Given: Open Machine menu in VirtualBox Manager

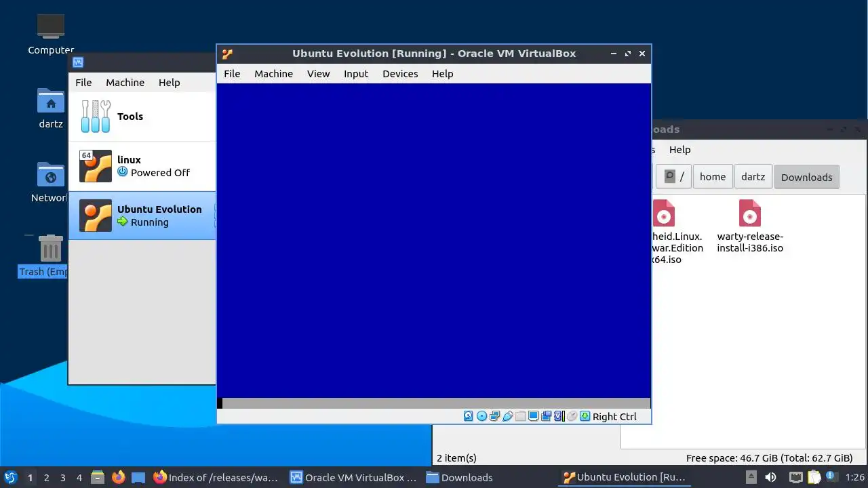Looking at the screenshot, I should [125, 83].
